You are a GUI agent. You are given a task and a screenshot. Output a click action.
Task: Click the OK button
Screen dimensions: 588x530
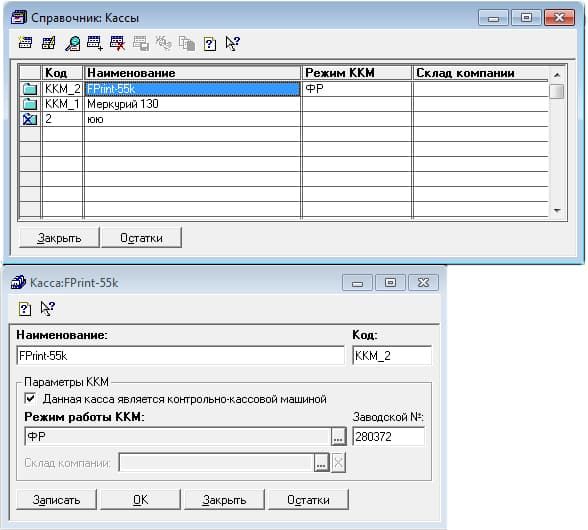click(x=141, y=500)
